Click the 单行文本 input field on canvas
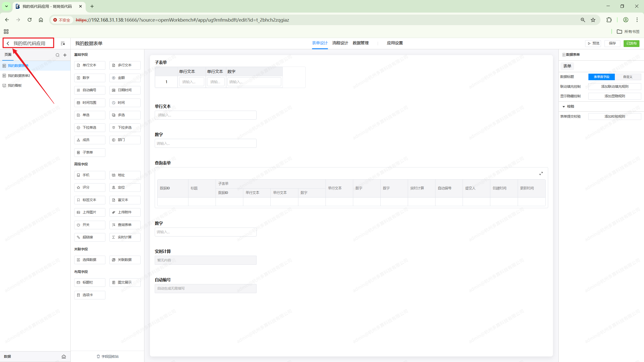Viewport: 644px width, 362px height. (x=205, y=115)
